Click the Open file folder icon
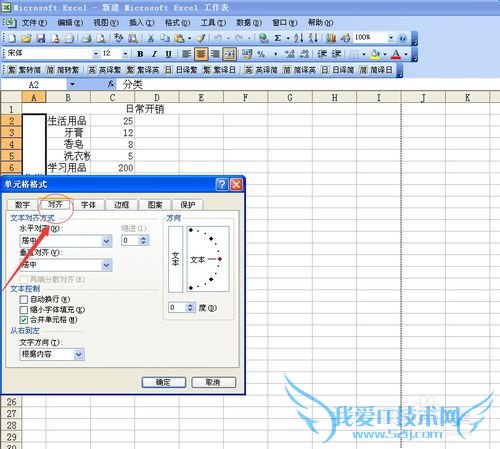This screenshot has width=500, height=449. coord(26,38)
